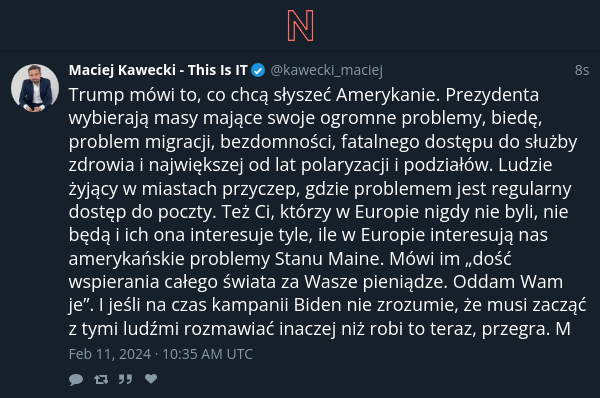The image size is (600, 398).
Task: Click the phrase Oddam Wam in the tweet
Action: click(x=508, y=282)
